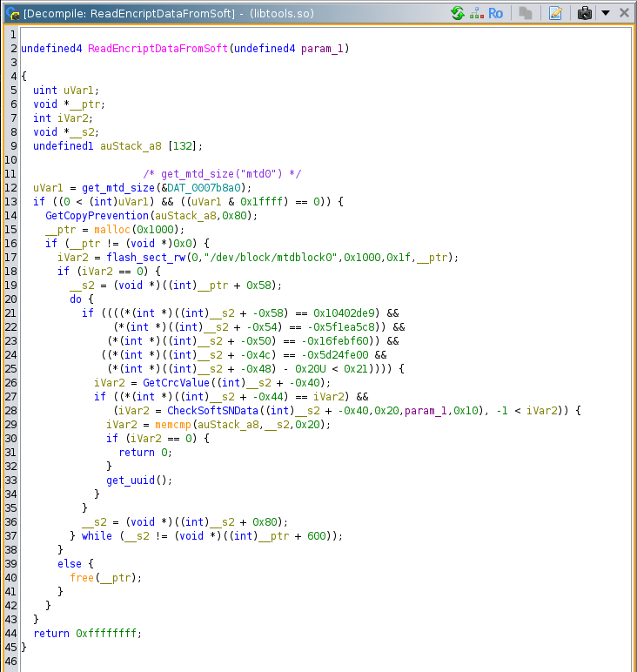
Task: Select the constant -0x5f1ea5c8
Action: [x=341, y=327]
